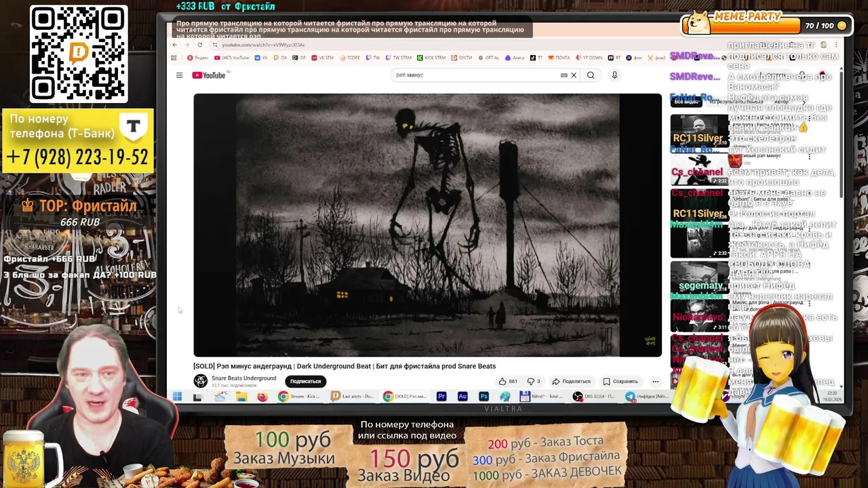Switch to the Last alerts taskbar window
This screenshot has height=488, width=868.
pos(351,396)
